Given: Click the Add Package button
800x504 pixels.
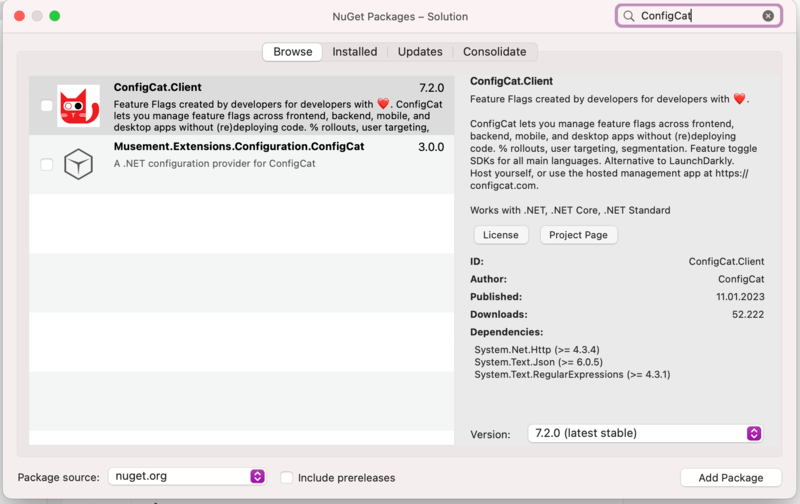Looking at the screenshot, I should (x=731, y=478).
